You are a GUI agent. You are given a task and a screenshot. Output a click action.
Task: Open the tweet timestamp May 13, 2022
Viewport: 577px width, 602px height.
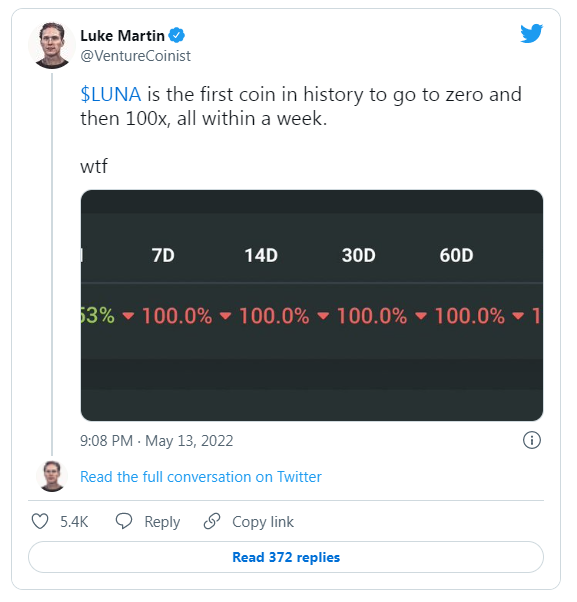pyautogui.click(x=157, y=441)
